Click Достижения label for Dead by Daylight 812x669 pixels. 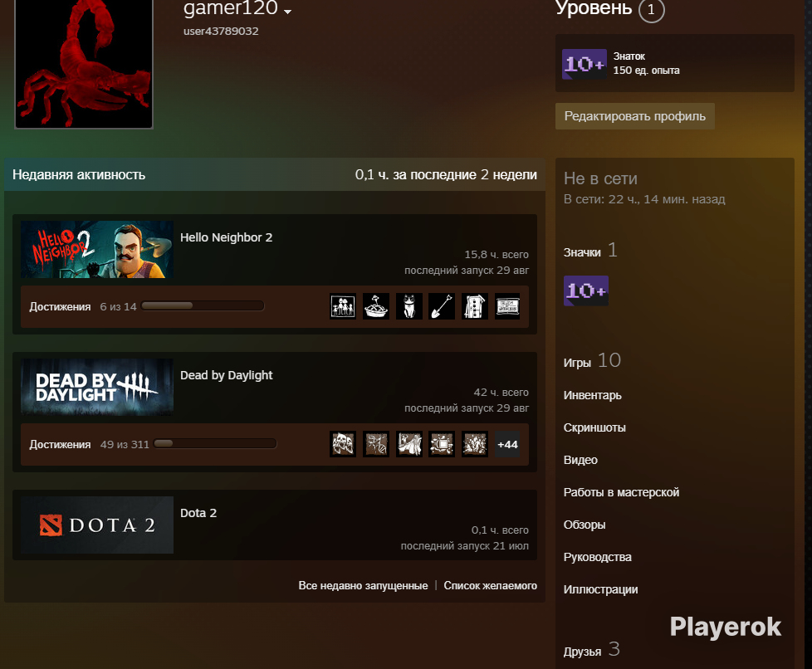(x=60, y=444)
